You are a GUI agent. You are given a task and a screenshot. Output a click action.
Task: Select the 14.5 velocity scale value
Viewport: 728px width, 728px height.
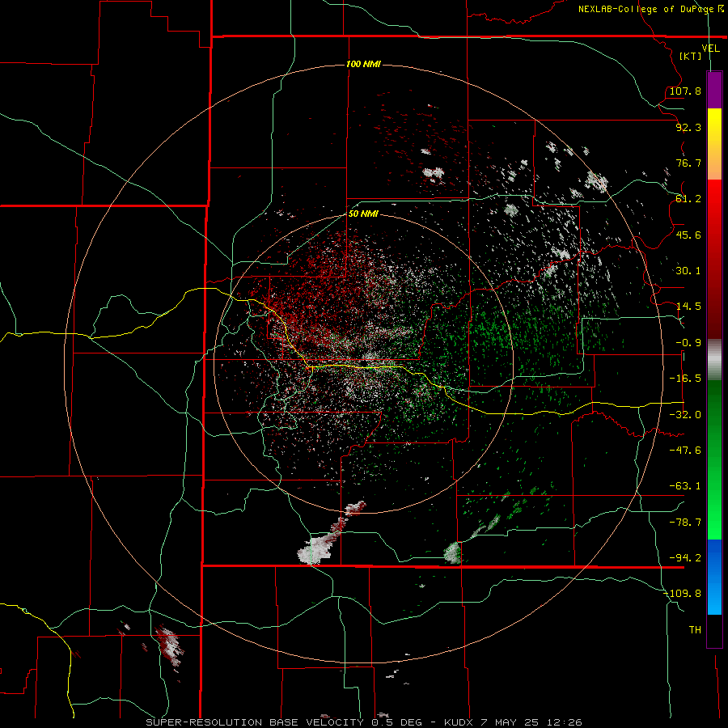click(x=688, y=307)
